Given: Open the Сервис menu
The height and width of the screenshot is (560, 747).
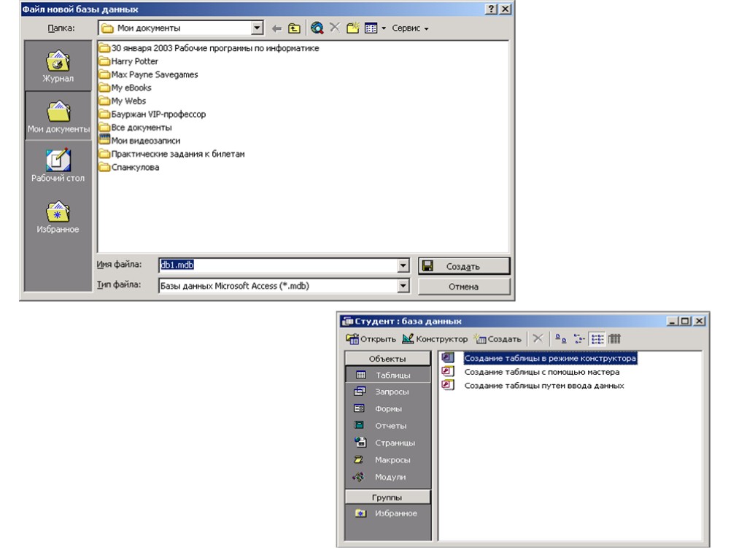Looking at the screenshot, I should [x=410, y=28].
